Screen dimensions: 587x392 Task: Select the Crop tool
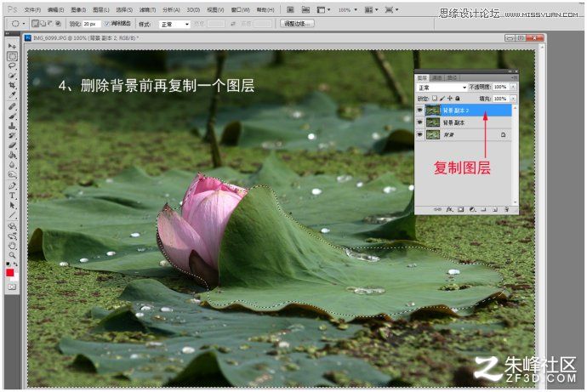pyautogui.click(x=12, y=85)
